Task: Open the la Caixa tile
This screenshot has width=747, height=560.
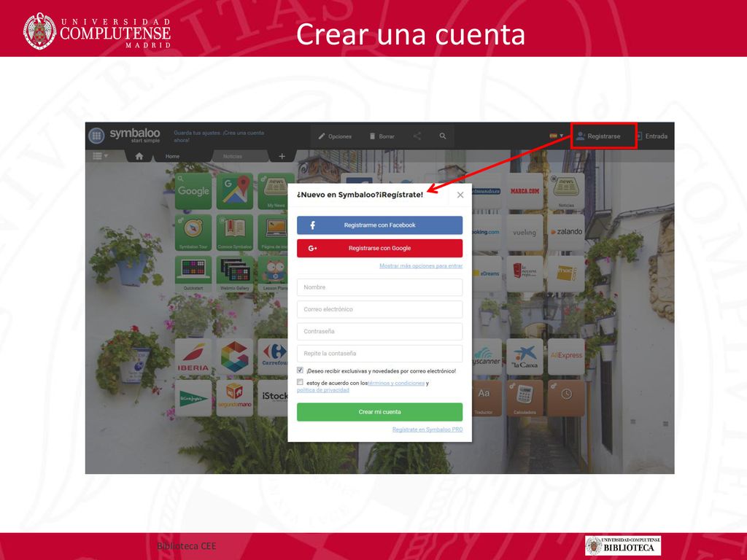Action: pyautogui.click(x=525, y=357)
